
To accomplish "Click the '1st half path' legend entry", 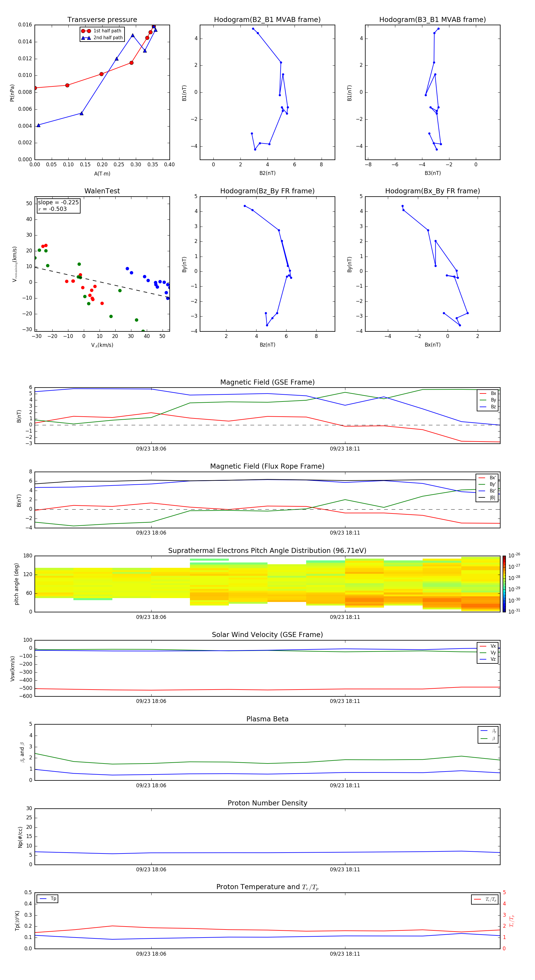I will point(102,31).
